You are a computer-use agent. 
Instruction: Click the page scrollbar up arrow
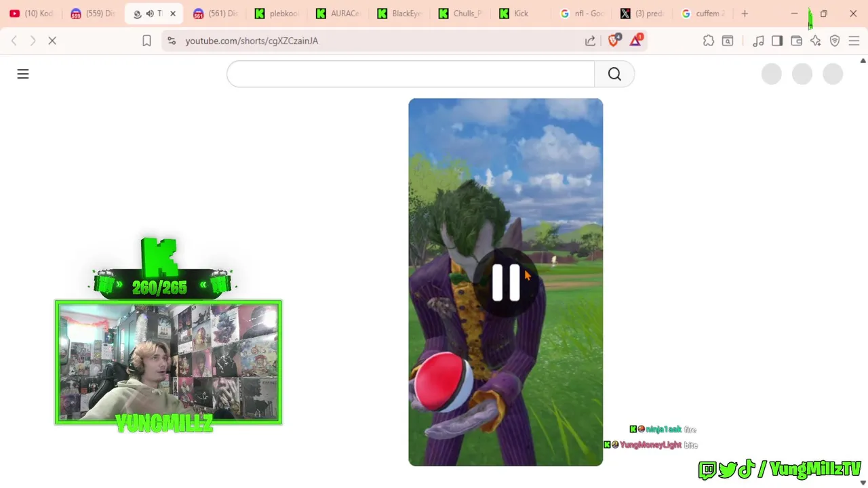[x=863, y=60]
